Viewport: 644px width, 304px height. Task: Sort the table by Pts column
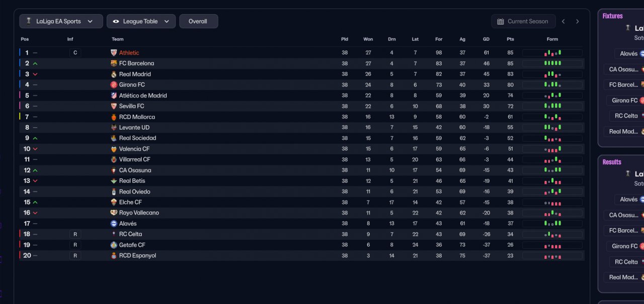[510, 39]
